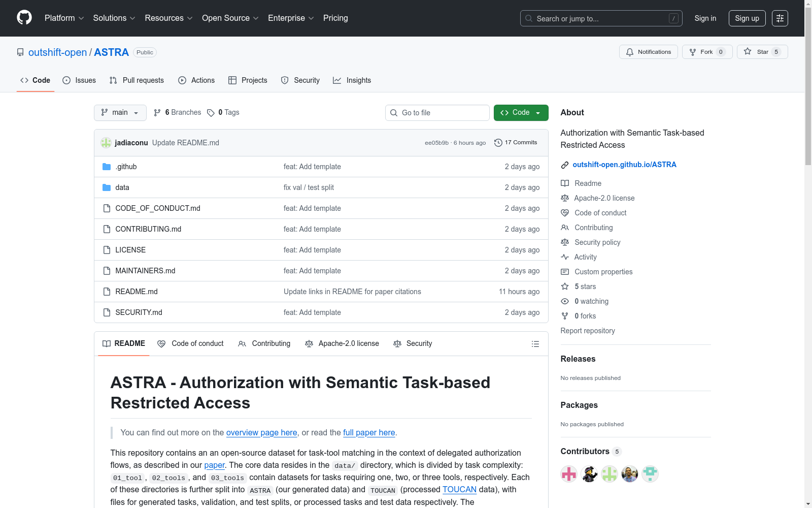812x508 pixels.
Task: Click the Sign up button
Action: click(x=747, y=18)
